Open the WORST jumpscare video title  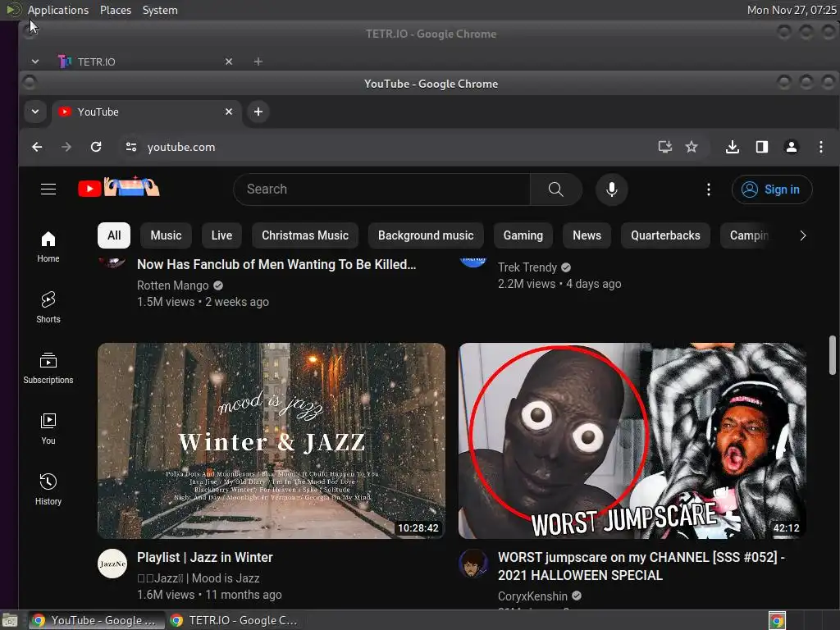pos(641,566)
